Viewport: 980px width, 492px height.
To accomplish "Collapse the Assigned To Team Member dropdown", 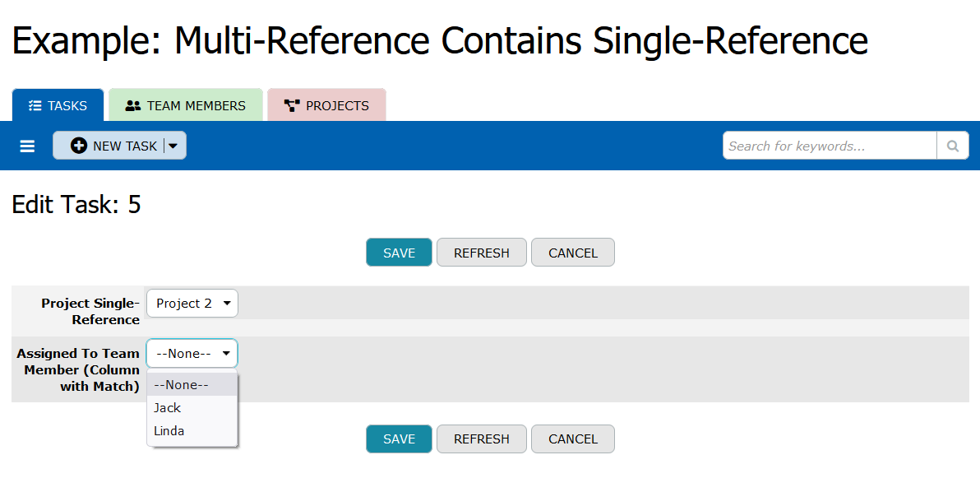I will (192, 353).
